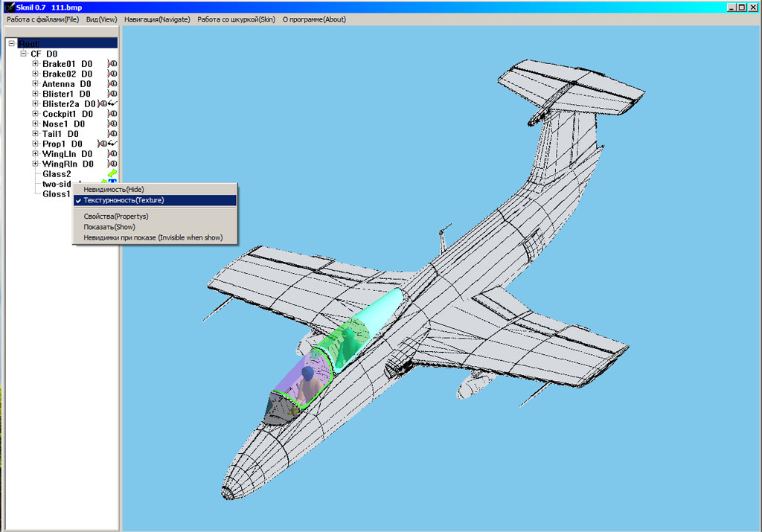Click the status icon beside Prop1 D0
Screen dimensions: 762x532
107,144
